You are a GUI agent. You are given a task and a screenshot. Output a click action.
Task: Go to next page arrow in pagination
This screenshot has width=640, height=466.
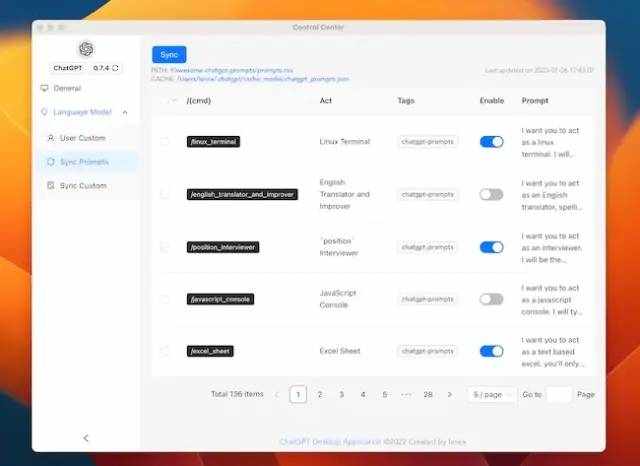449,395
